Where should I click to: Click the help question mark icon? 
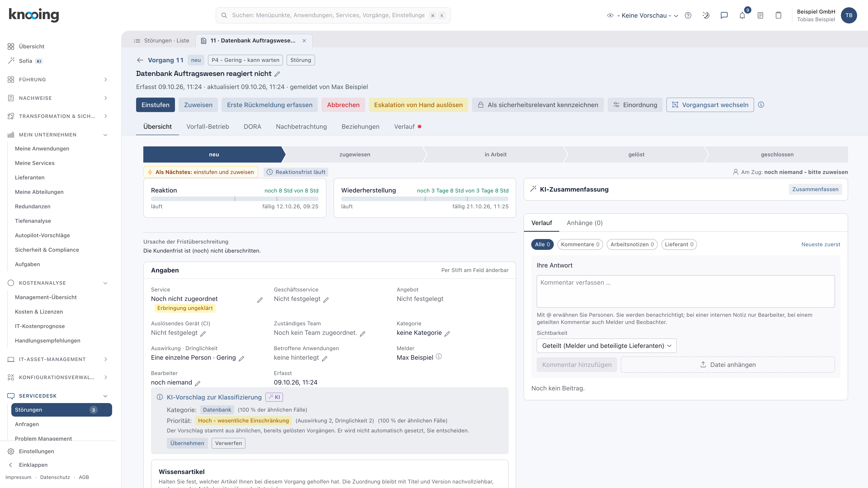[688, 16]
